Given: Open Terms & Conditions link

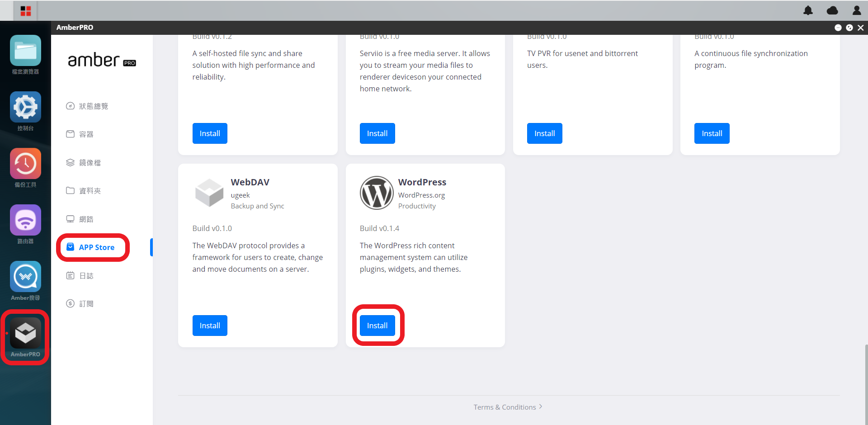Looking at the screenshot, I should click(508, 407).
